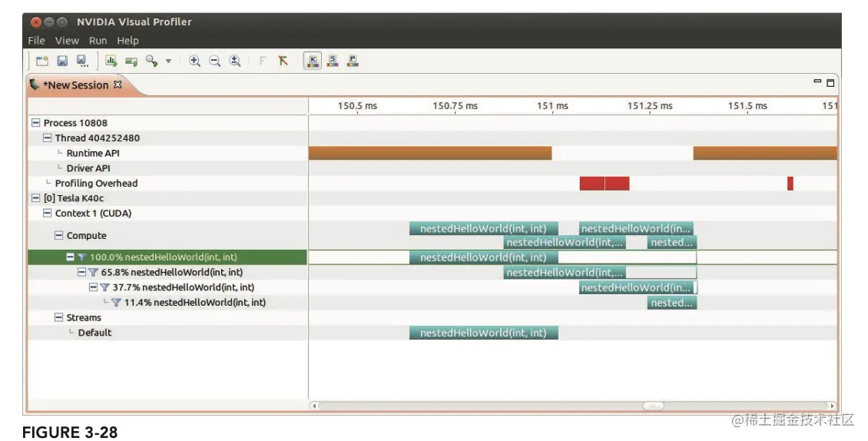The width and height of the screenshot is (868, 441).
Task: Minimize the session editor pane
Action: pos(817,81)
